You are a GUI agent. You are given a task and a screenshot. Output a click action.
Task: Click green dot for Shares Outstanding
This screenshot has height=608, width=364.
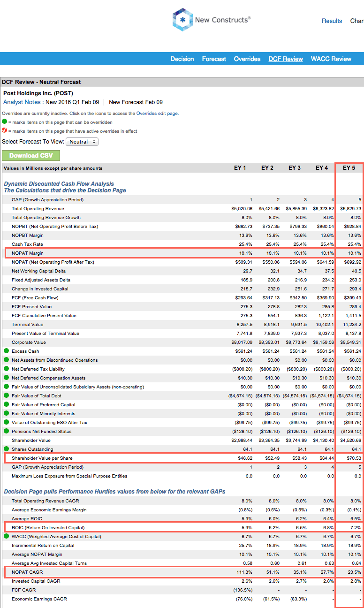6,449
